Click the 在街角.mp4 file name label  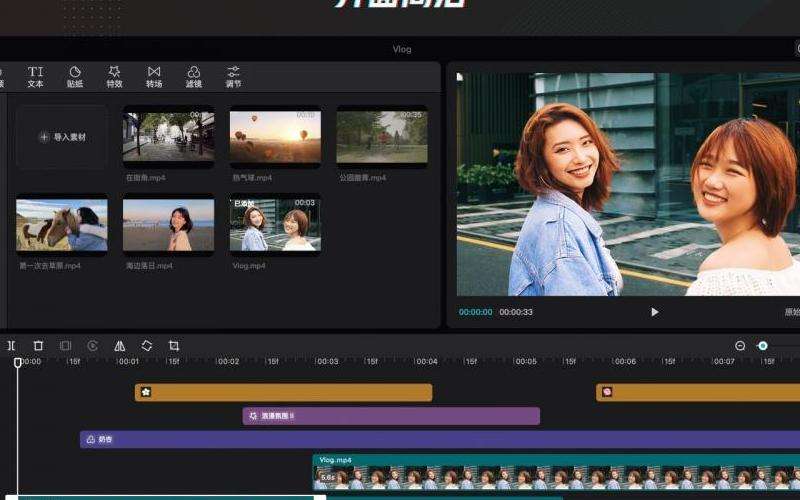[x=145, y=178]
